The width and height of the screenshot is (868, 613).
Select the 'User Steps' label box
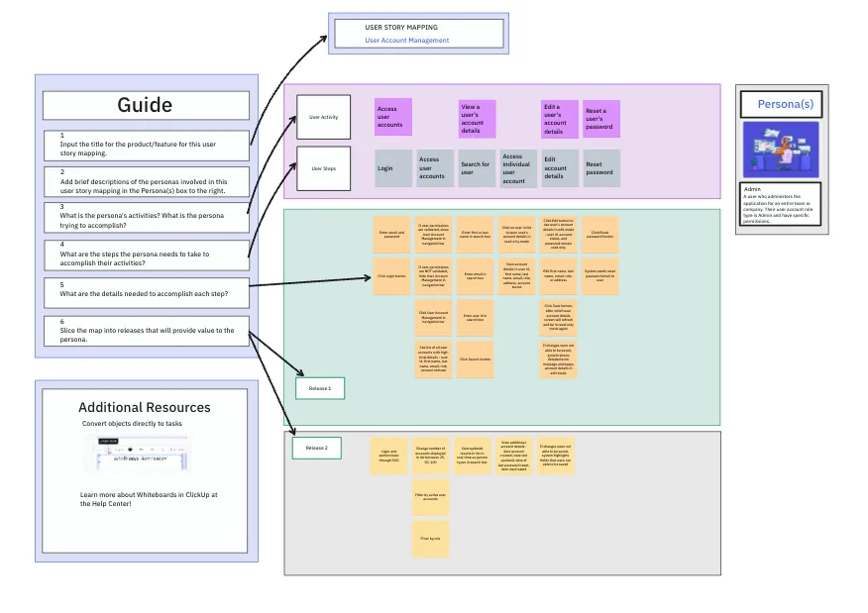click(x=323, y=168)
